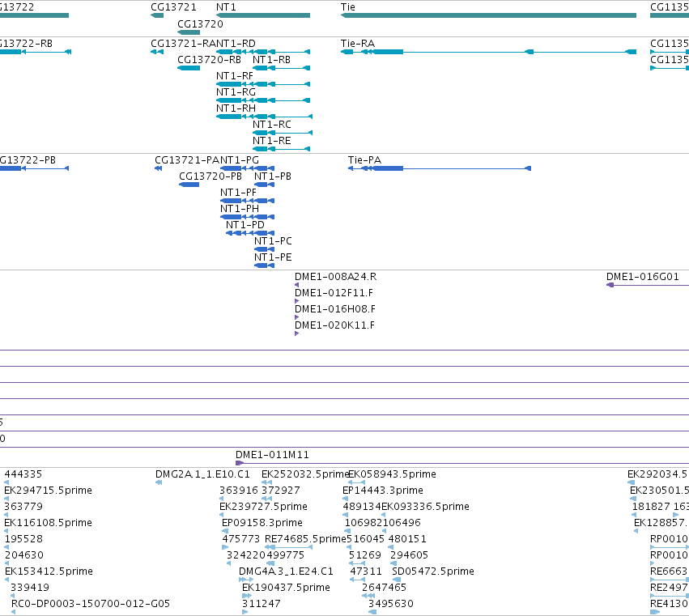Select EST label 311247
Image resolution: width=689 pixels, height=616 pixels.
(x=262, y=604)
